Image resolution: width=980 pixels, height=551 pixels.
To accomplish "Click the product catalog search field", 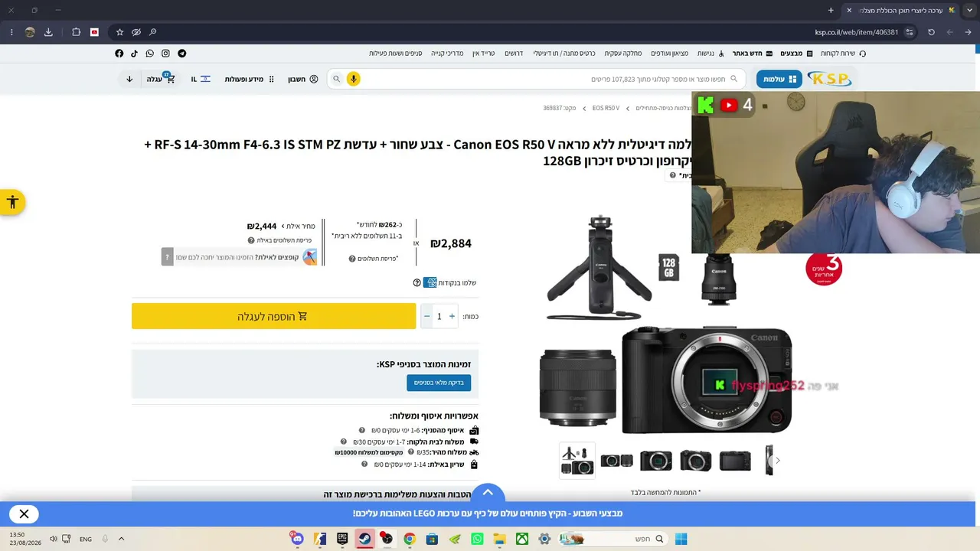I will pyautogui.click(x=536, y=79).
